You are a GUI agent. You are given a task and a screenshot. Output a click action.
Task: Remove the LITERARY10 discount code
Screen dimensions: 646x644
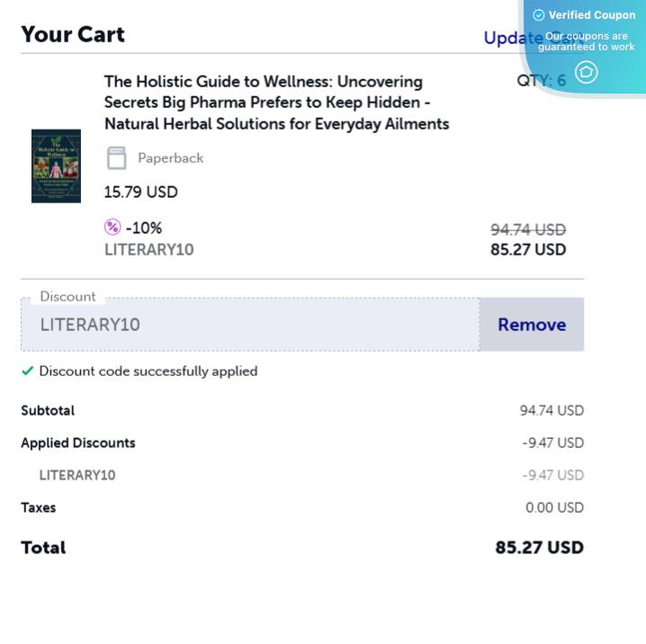(x=532, y=325)
